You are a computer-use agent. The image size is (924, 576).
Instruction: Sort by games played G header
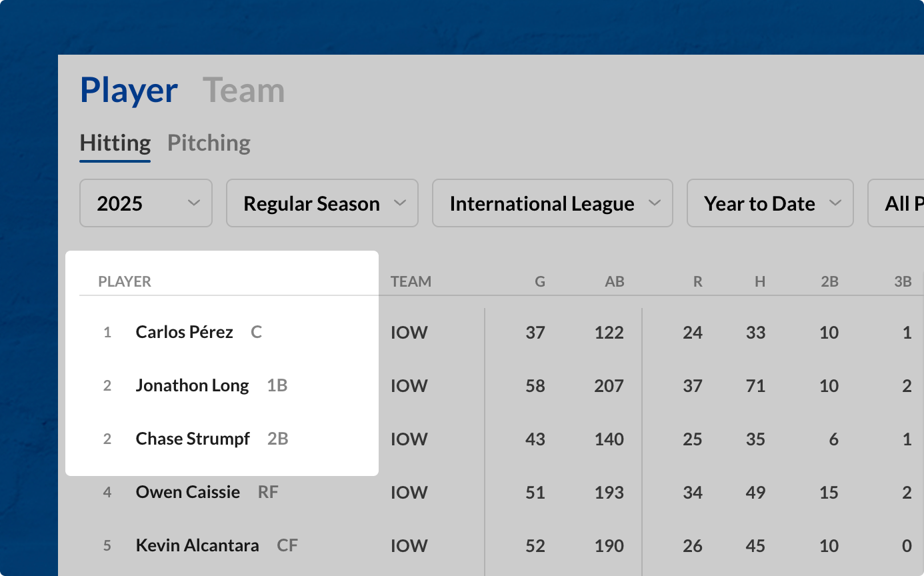[x=540, y=281]
